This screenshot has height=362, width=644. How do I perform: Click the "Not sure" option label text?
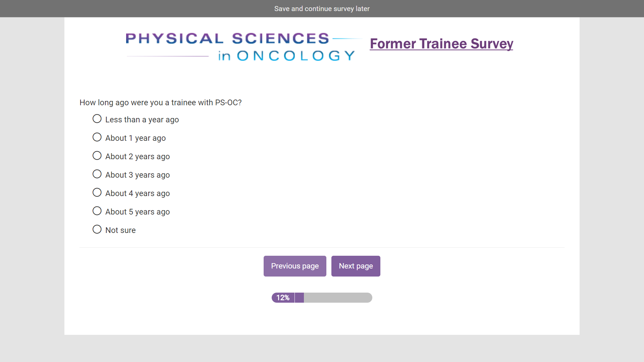point(120,230)
